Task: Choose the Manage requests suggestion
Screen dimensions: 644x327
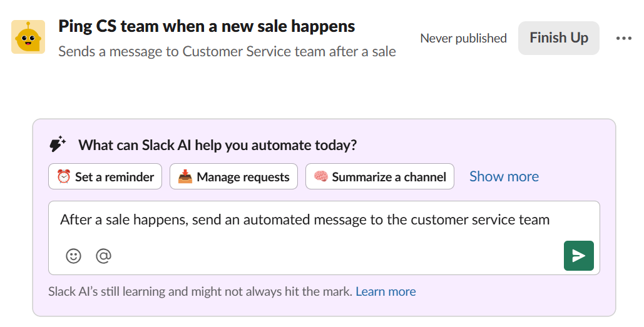Action: click(x=235, y=177)
